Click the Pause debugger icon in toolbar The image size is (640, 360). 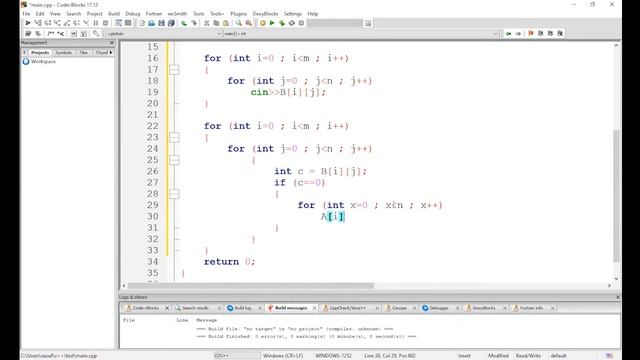click(x=96, y=23)
